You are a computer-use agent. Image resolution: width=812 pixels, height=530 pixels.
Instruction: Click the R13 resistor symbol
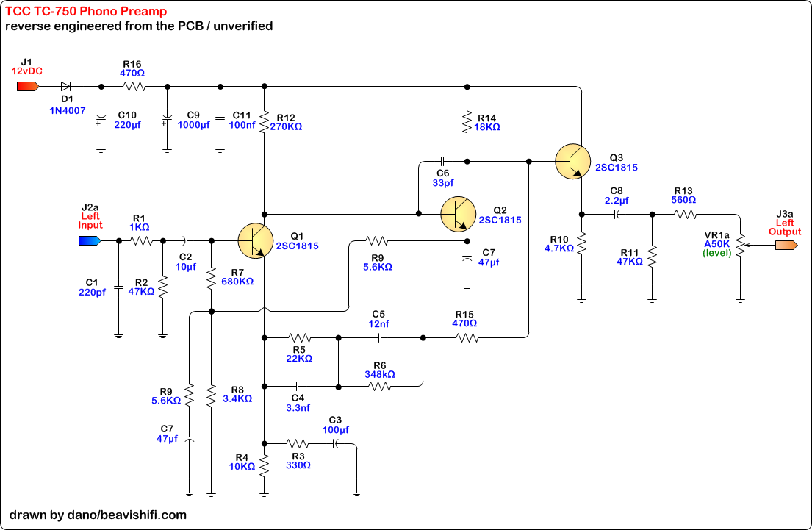pyautogui.click(x=685, y=214)
